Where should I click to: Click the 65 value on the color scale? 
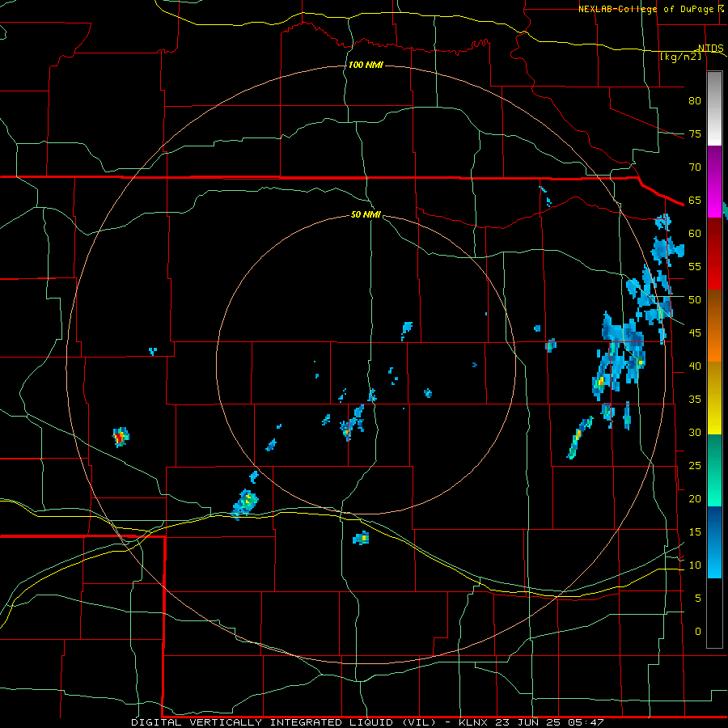coord(695,201)
